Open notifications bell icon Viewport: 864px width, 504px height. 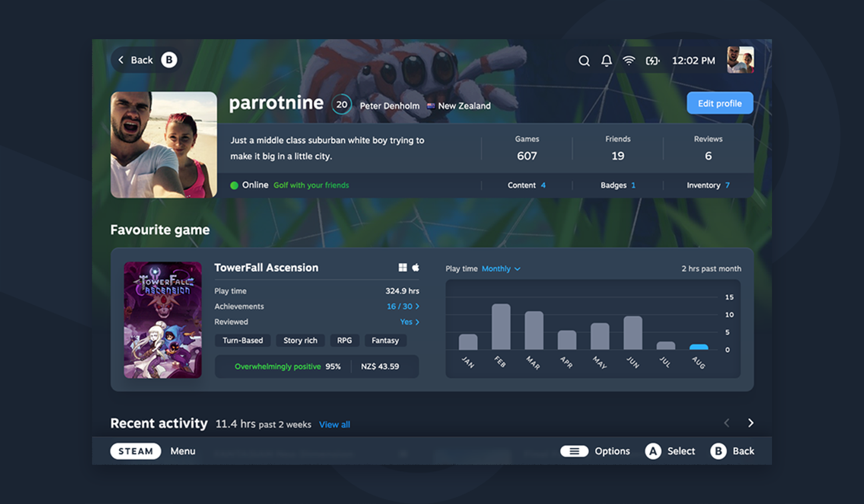[606, 61]
